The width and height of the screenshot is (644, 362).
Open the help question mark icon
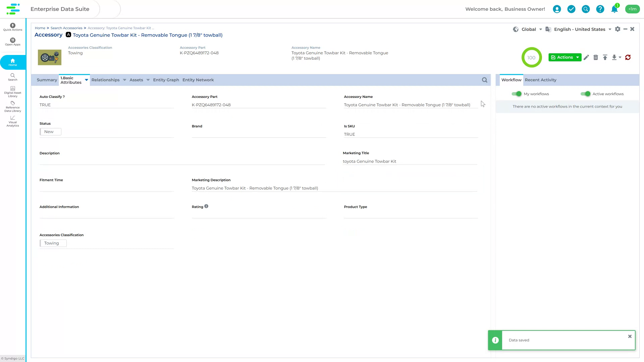point(600,9)
